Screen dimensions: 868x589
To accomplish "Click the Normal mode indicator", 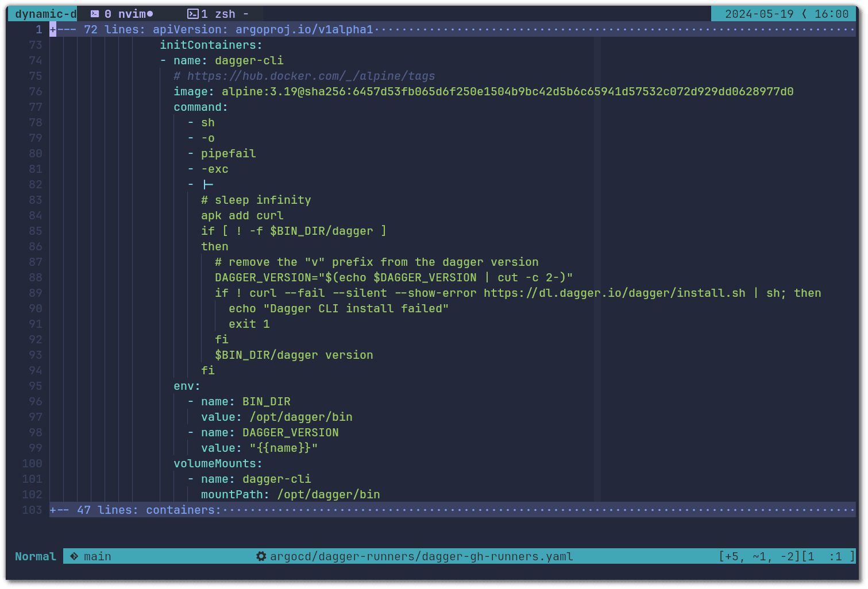I will (35, 556).
